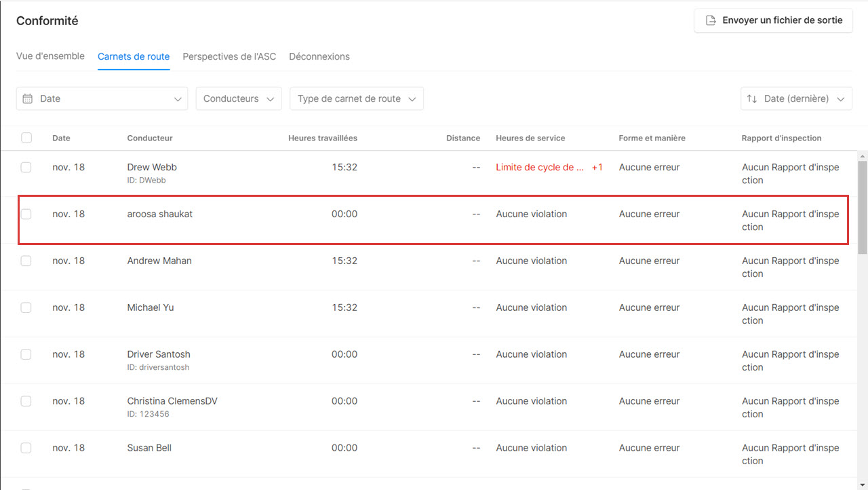Click the Heures de service column header
868x490 pixels.
pyautogui.click(x=530, y=138)
